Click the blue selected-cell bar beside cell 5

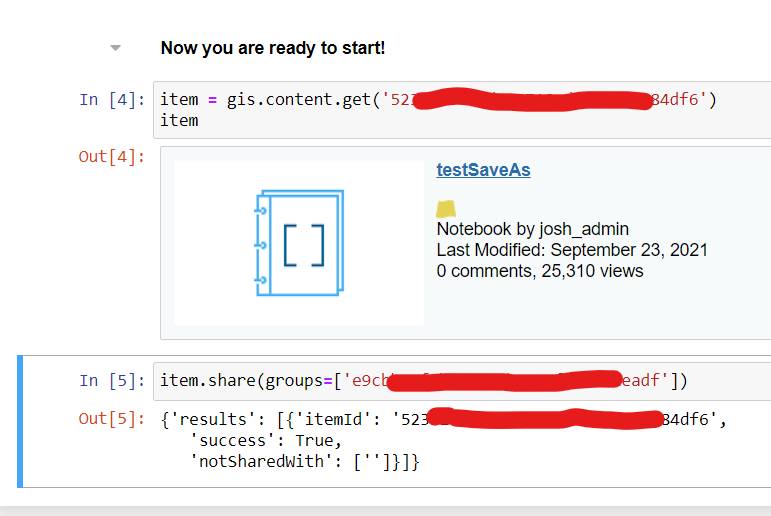(x=21, y=420)
